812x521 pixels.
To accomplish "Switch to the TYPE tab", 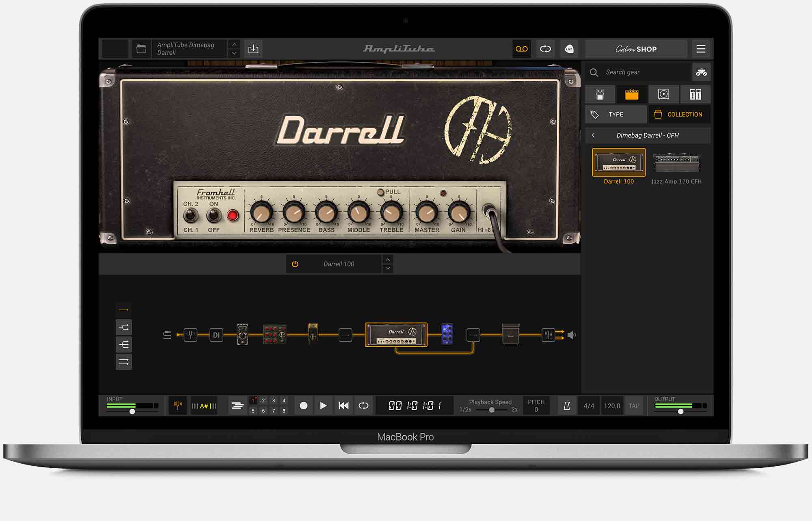I will pyautogui.click(x=615, y=114).
